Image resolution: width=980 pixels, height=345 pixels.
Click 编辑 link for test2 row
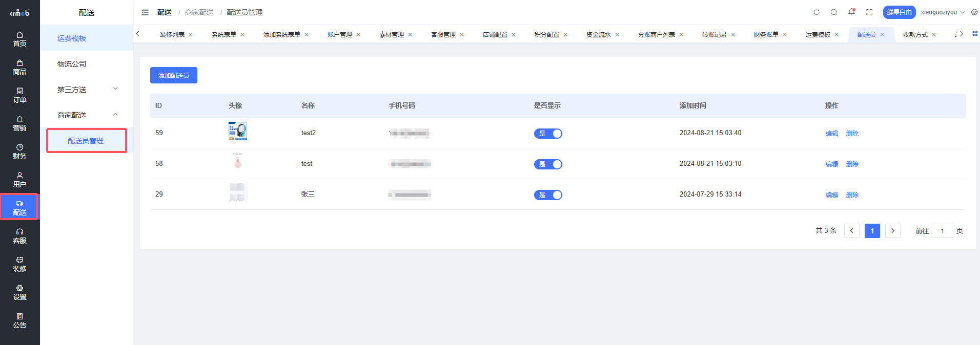(x=831, y=134)
